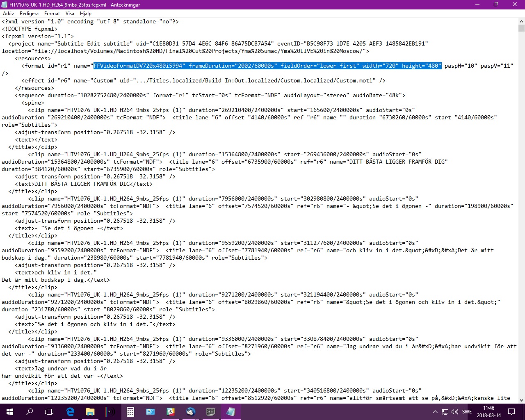Open the Format menu
525x420 pixels.
[52, 13]
